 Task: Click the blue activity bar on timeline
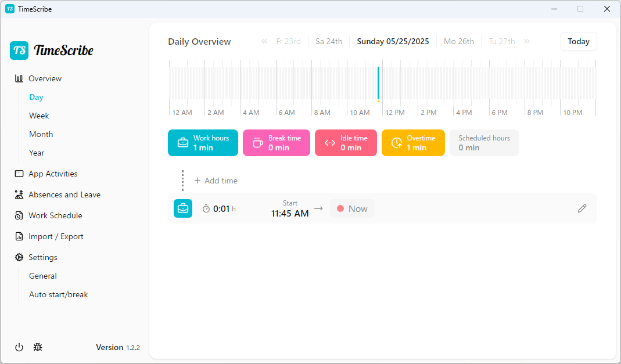click(379, 82)
